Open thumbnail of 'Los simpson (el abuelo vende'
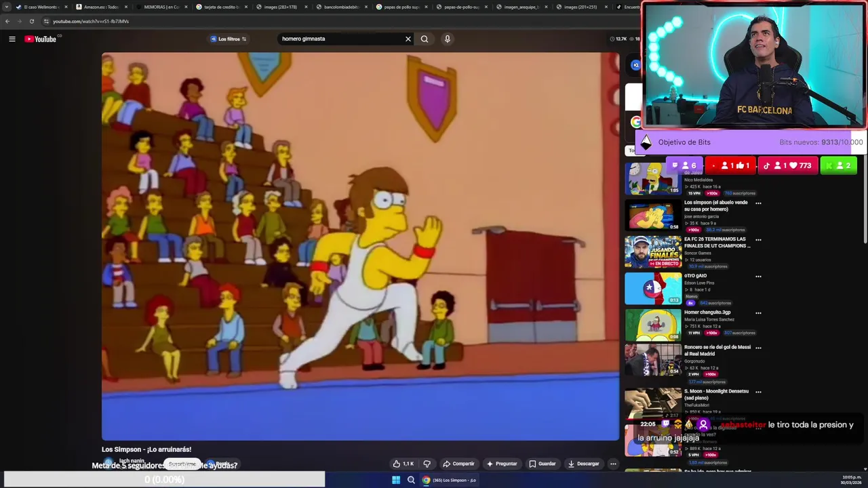868x488 pixels. [653, 215]
